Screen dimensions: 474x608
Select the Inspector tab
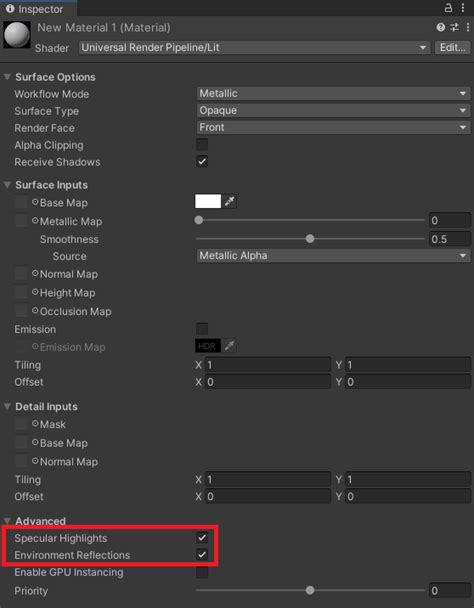pos(38,8)
